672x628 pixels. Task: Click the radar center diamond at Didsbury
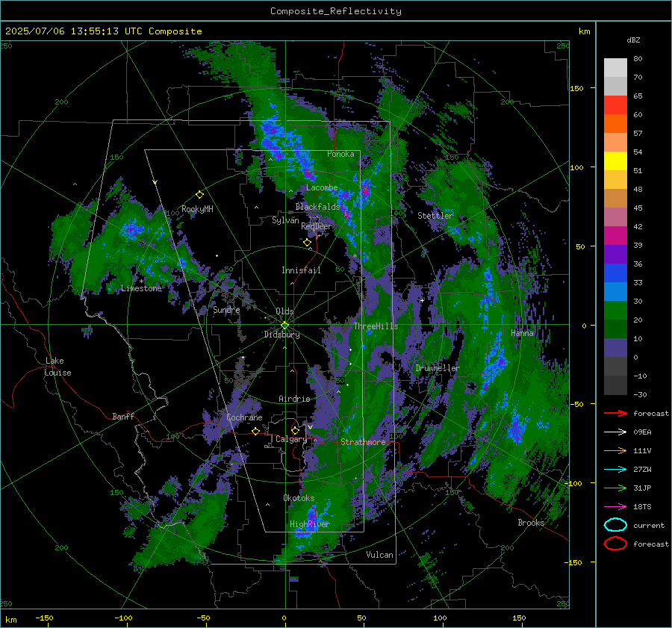[284, 326]
